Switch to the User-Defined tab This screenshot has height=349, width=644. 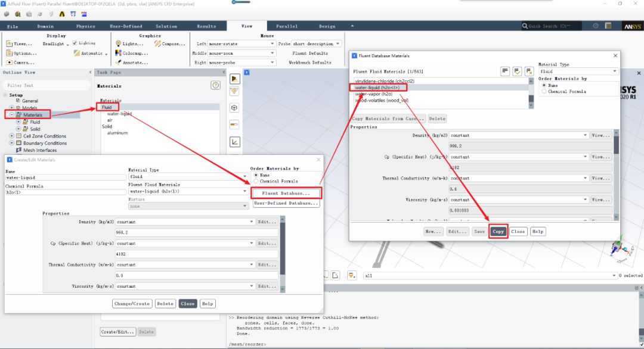[126, 26]
